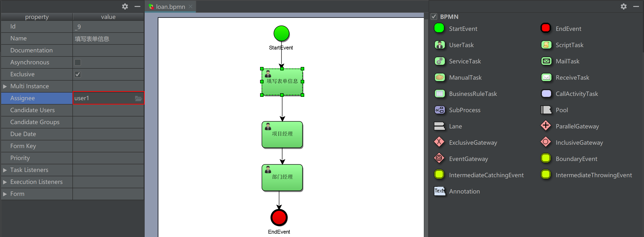This screenshot has width=644, height=237.
Task: Switch to the loan.bpmn editor tab
Action: (x=170, y=7)
